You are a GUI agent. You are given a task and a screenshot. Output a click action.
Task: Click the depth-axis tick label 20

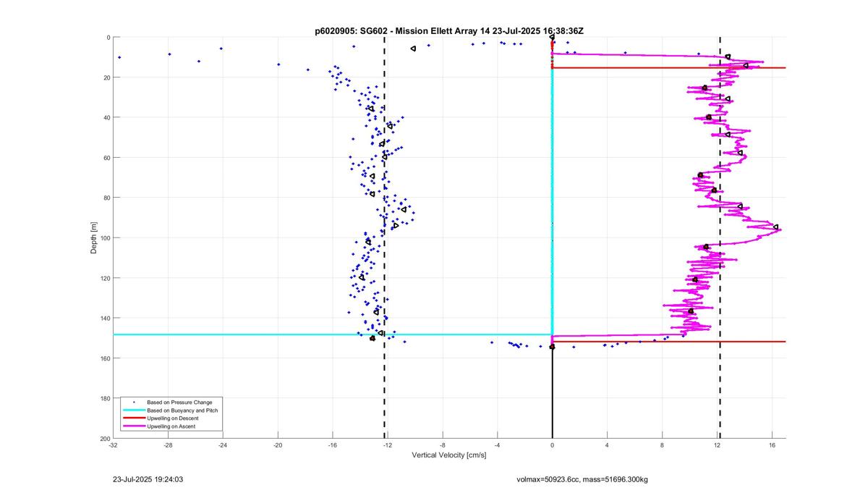(x=106, y=77)
